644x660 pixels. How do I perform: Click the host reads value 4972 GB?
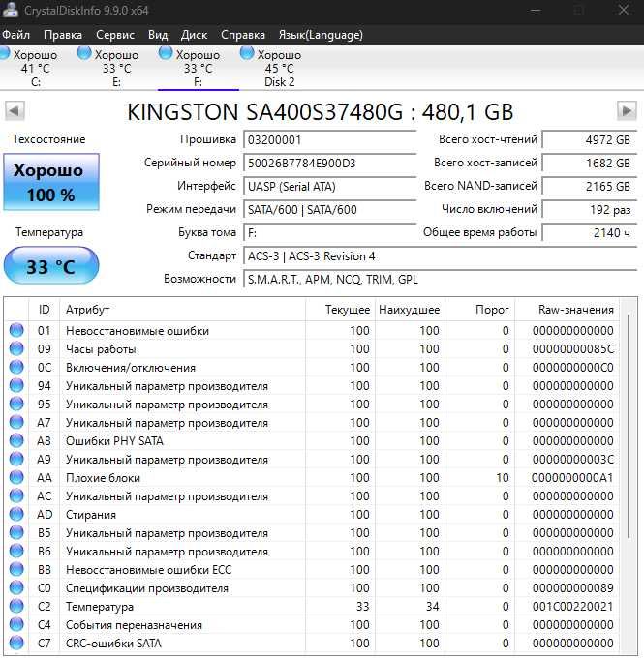[x=590, y=139]
